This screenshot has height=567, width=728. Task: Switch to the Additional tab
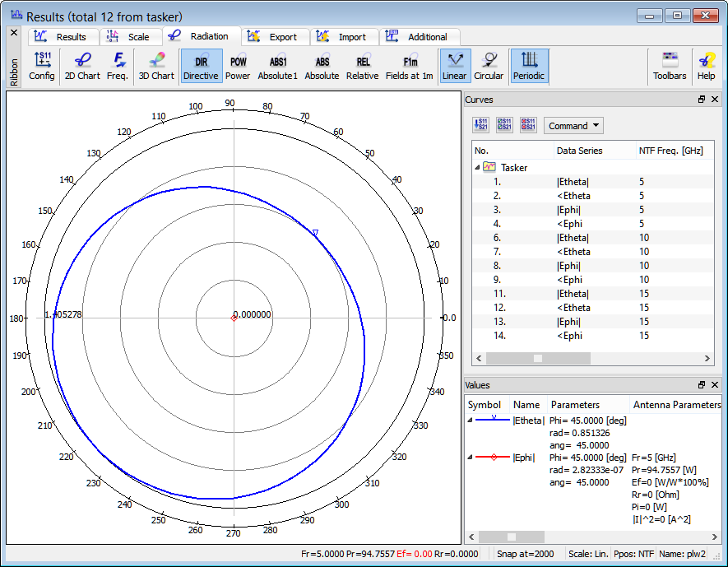coord(418,37)
